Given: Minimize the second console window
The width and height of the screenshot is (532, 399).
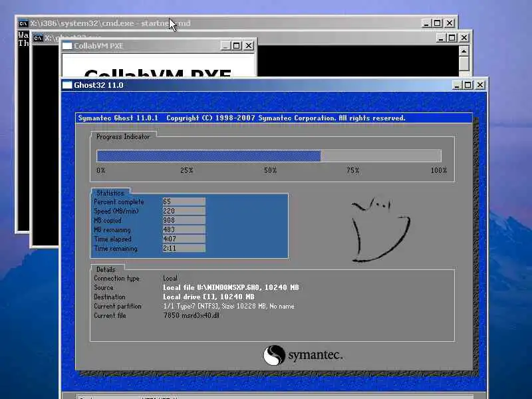Looking at the screenshot, I should 441,38.
